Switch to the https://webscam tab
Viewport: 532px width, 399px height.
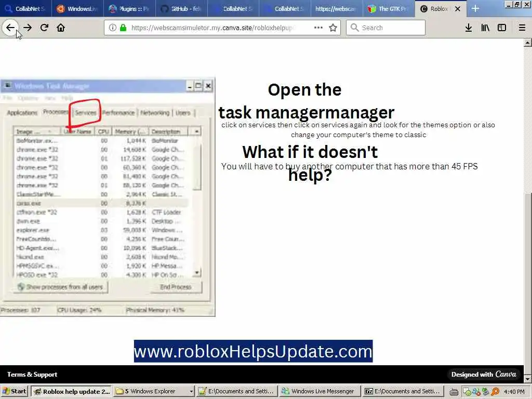[337, 9]
